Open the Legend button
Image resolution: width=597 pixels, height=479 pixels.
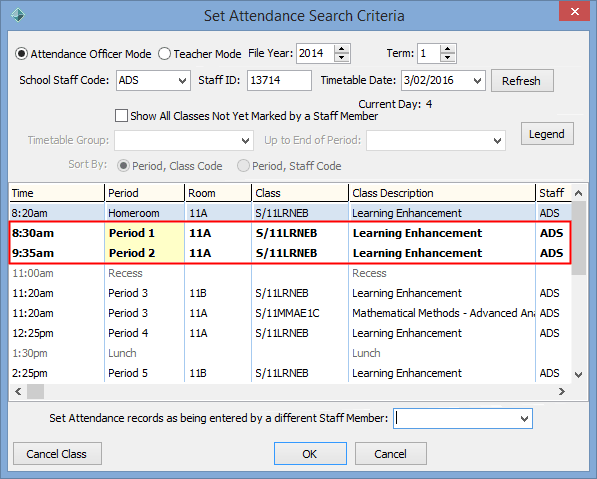tap(547, 134)
